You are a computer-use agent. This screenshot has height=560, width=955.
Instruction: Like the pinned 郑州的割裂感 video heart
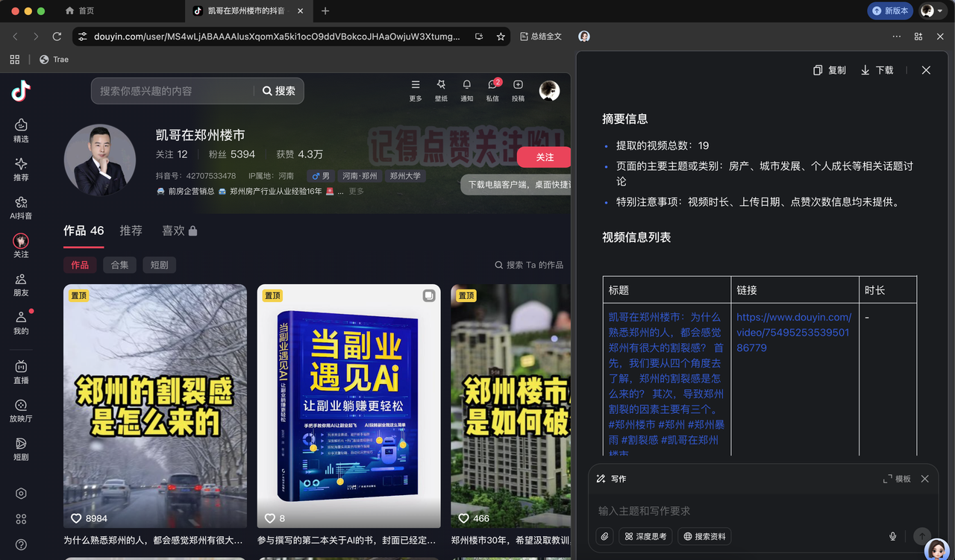[x=76, y=518]
